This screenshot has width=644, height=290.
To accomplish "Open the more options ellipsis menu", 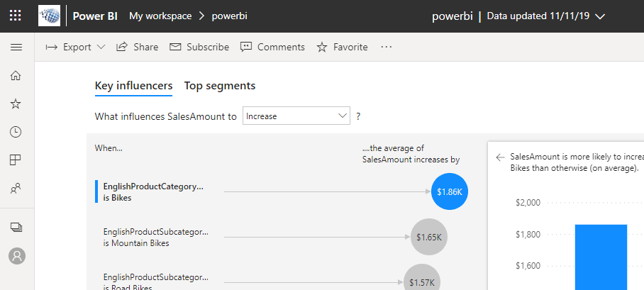I will (386, 48).
